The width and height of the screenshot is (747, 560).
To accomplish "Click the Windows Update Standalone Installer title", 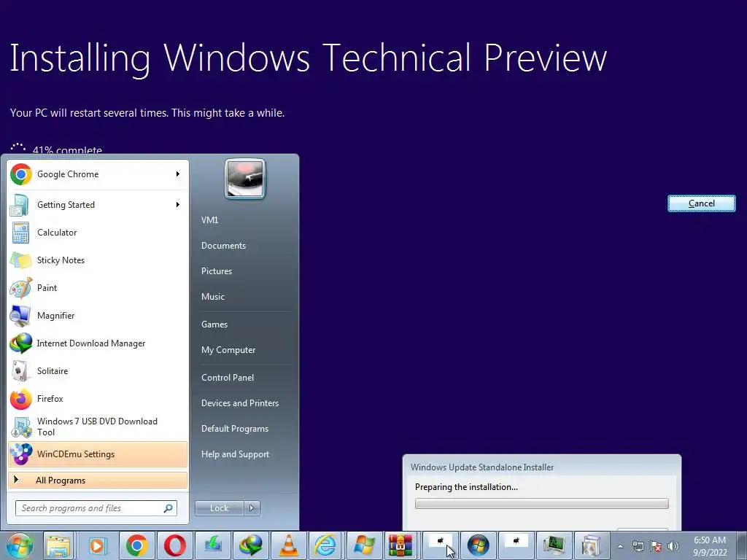I will [482, 467].
